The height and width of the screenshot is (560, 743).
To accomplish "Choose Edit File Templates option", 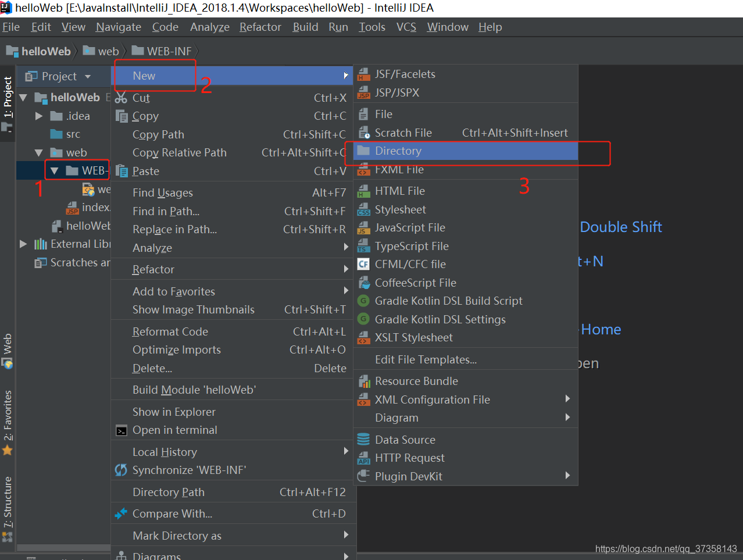I will pyautogui.click(x=466, y=359).
